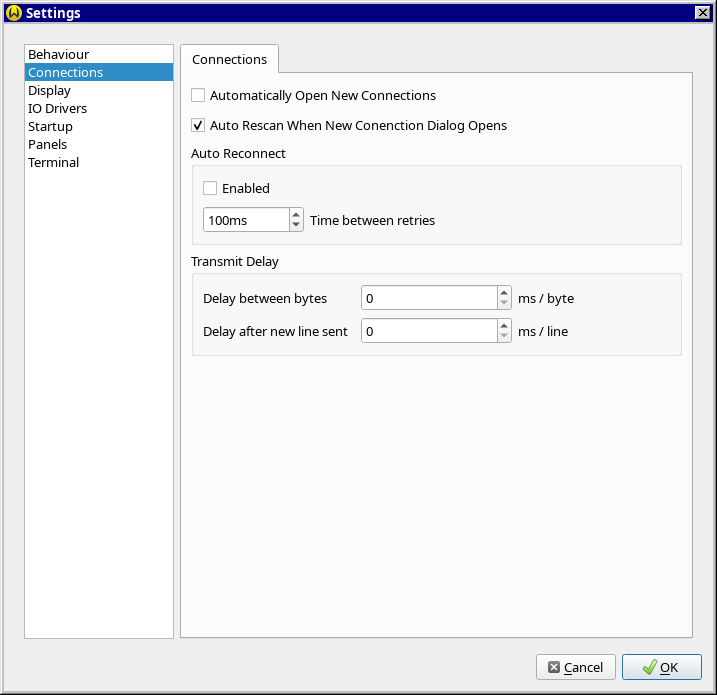Confirm settings with the OK button
Viewport: 717px width, 695px height.
[662, 667]
